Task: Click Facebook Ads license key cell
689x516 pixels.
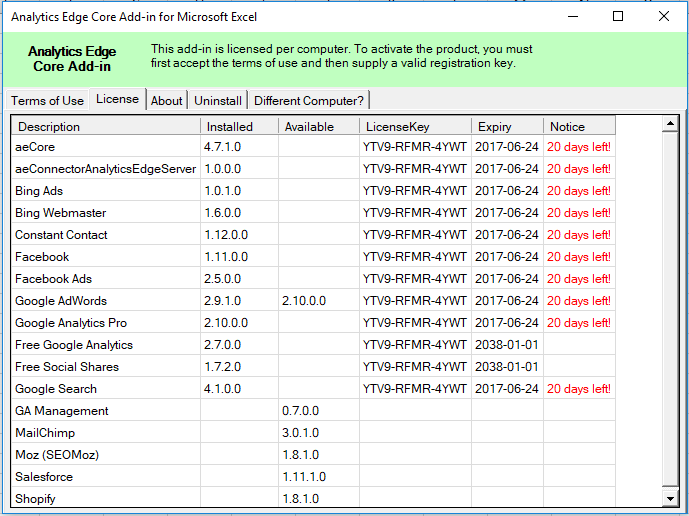Action: point(416,279)
